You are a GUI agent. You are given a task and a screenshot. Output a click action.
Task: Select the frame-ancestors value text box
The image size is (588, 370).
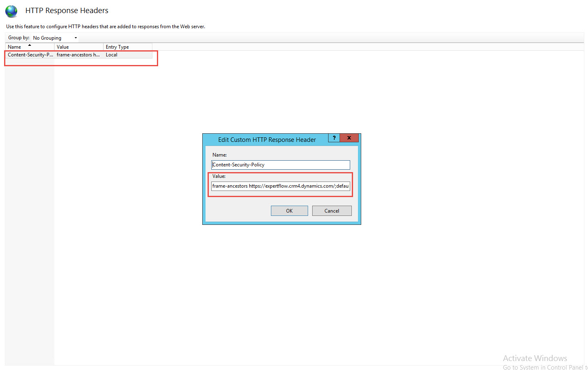coord(280,186)
